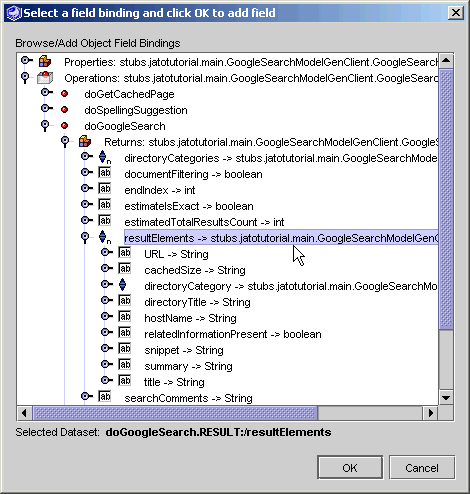Expand the doSpellingSuggestion node
This screenshot has height=494, width=470.
(46, 108)
